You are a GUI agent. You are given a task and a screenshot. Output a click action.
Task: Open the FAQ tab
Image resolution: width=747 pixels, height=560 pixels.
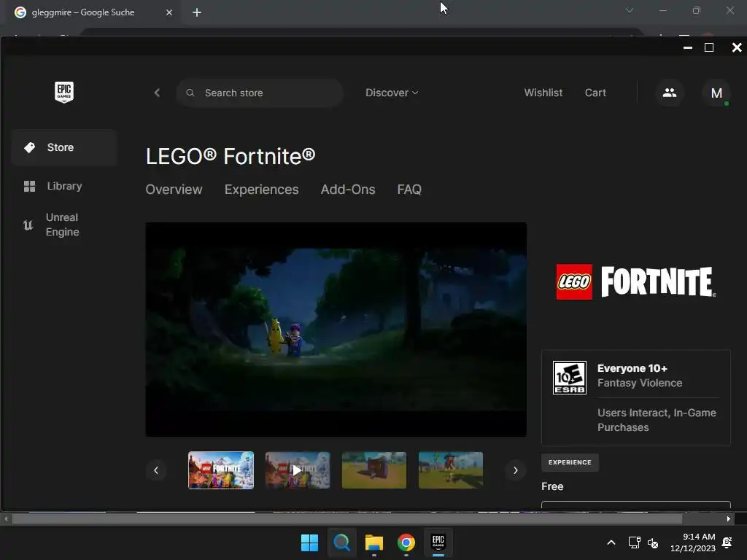[x=409, y=190]
